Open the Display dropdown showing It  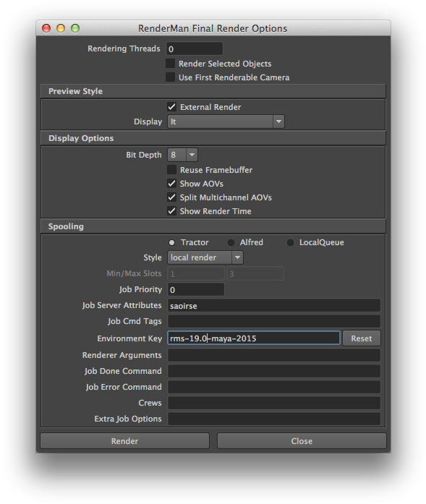226,121
